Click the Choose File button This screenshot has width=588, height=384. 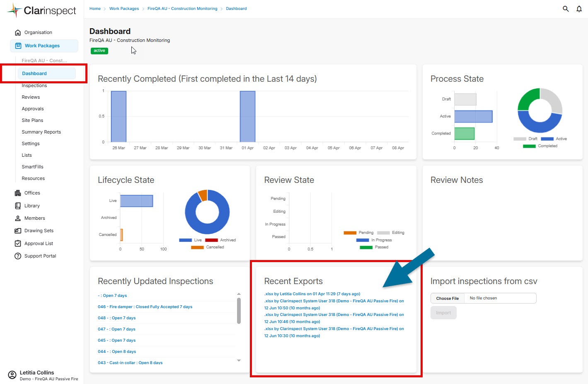click(447, 298)
